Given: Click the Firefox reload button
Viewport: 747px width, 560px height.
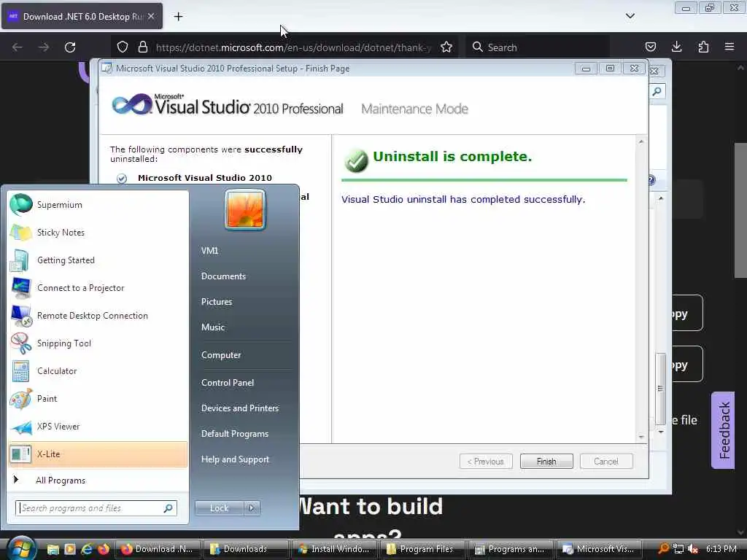Looking at the screenshot, I should [x=70, y=47].
